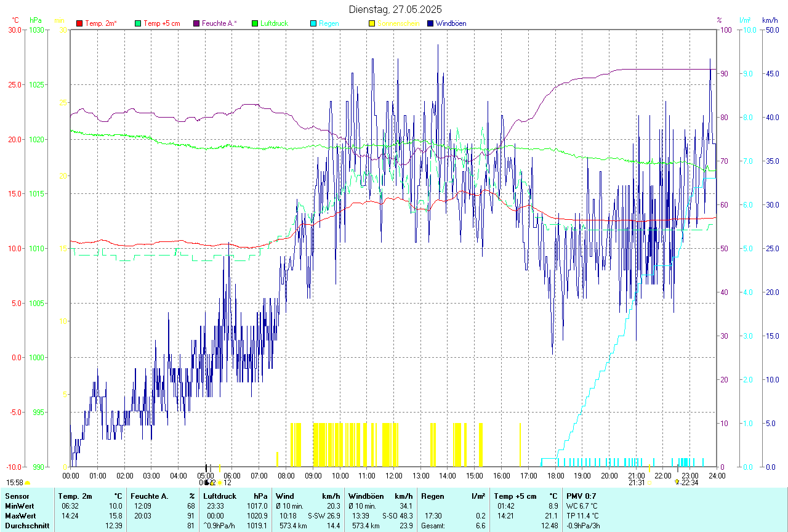Screen dimensions: 788x532
Task: Click the sun icon before 22:34
Action: tap(677, 482)
